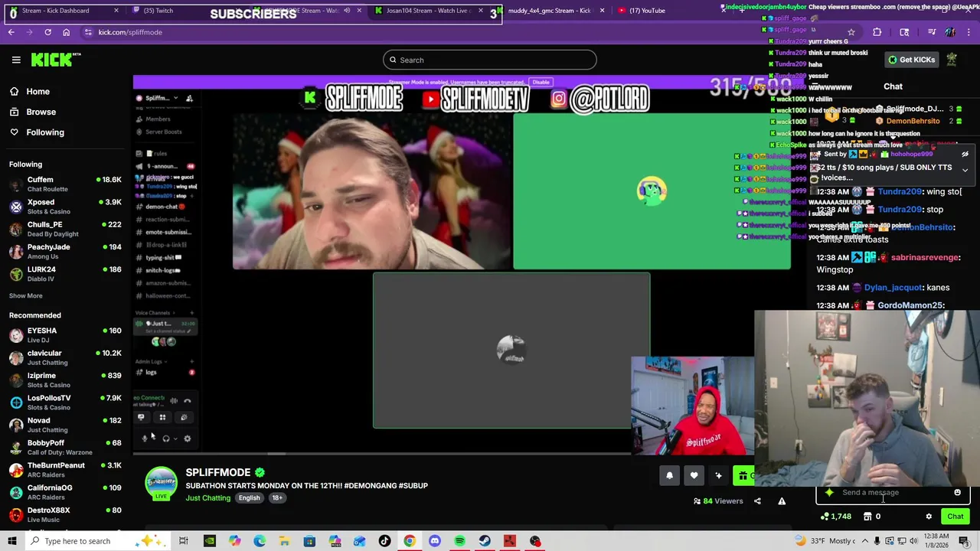
Task: Click sabrinasrevenge username in chat
Action: pyautogui.click(x=925, y=258)
